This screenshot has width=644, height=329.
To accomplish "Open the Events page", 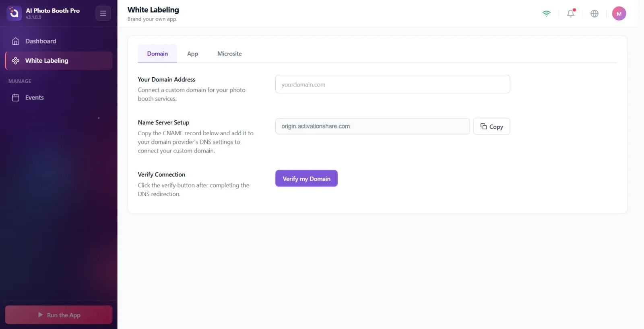I will pos(59,97).
